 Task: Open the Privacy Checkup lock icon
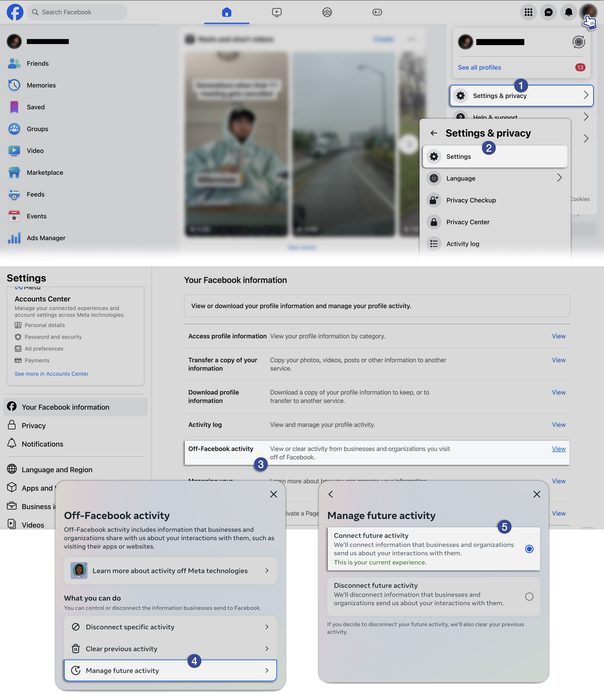click(x=434, y=200)
